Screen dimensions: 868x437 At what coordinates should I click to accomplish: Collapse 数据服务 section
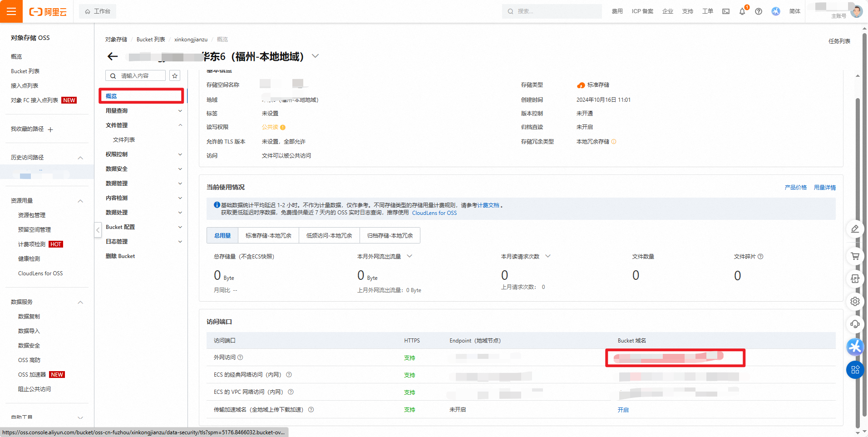point(80,303)
